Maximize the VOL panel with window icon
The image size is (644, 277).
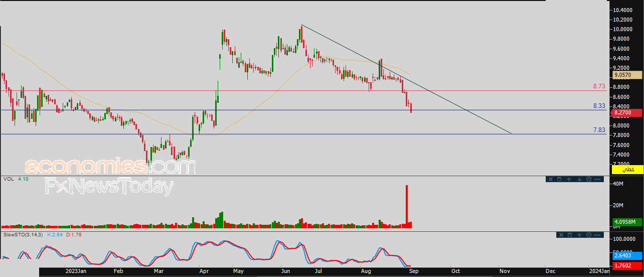pos(560,179)
